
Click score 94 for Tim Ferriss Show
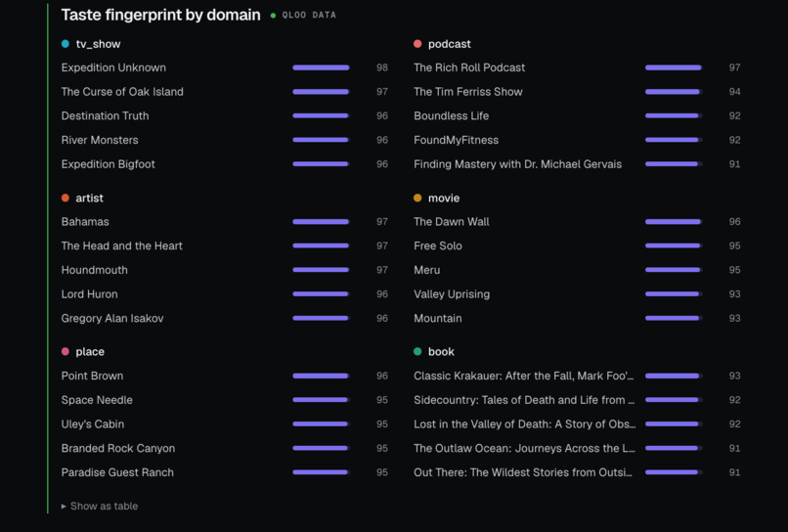(x=735, y=92)
